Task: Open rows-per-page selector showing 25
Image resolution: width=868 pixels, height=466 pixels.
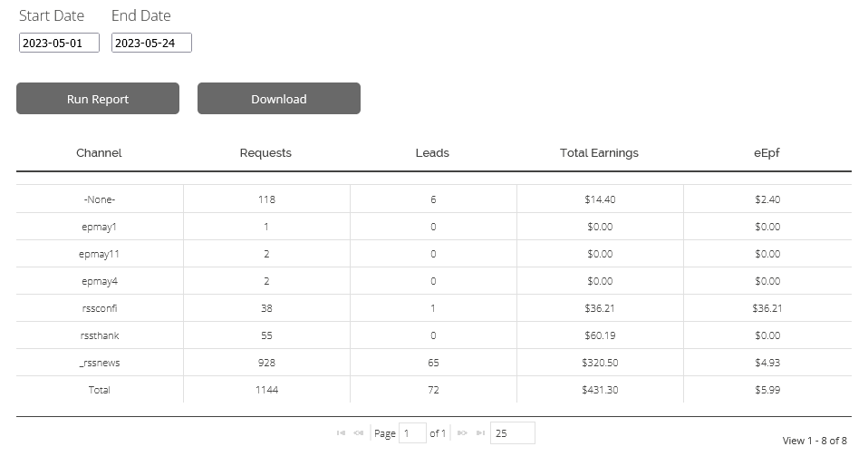Action: click(x=513, y=432)
